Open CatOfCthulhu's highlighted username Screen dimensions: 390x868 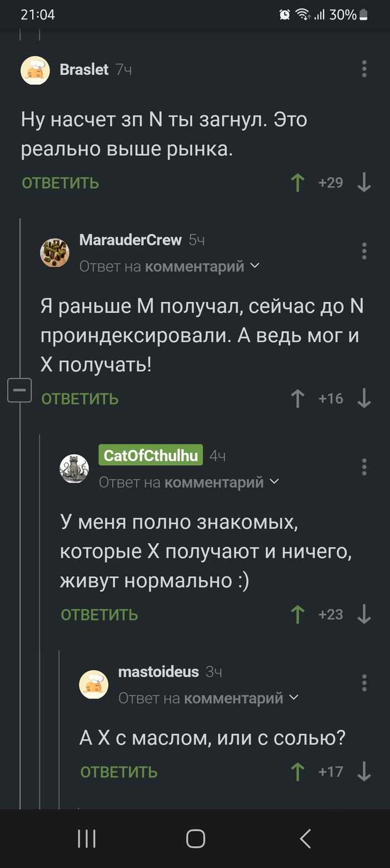pos(150,455)
